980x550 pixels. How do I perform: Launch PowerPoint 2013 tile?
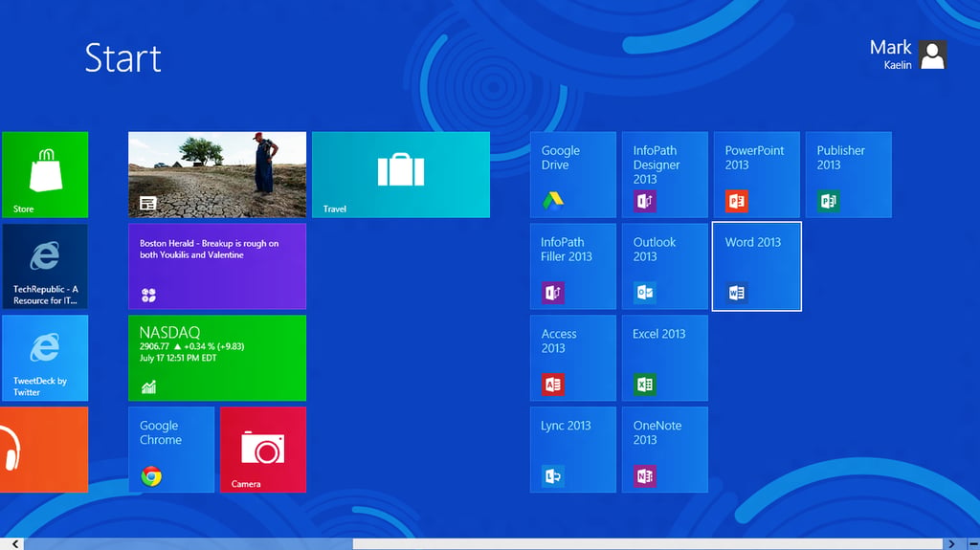757,174
